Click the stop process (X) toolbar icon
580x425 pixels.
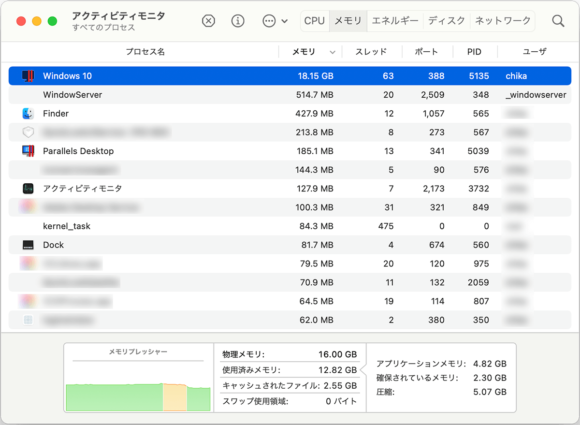[x=208, y=21]
